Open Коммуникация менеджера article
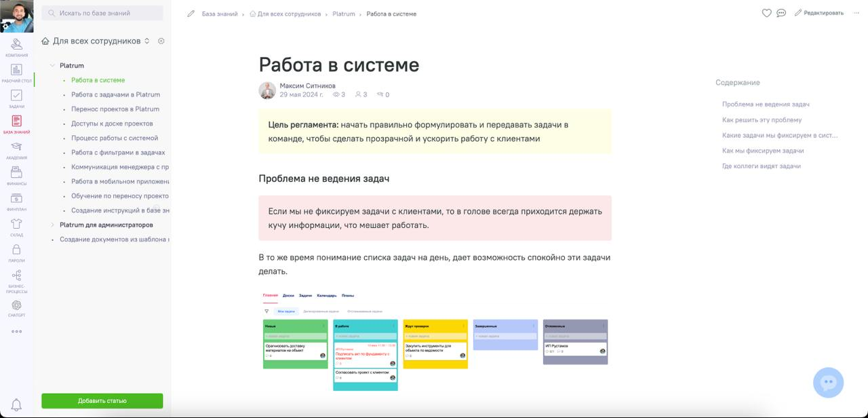 tap(120, 167)
